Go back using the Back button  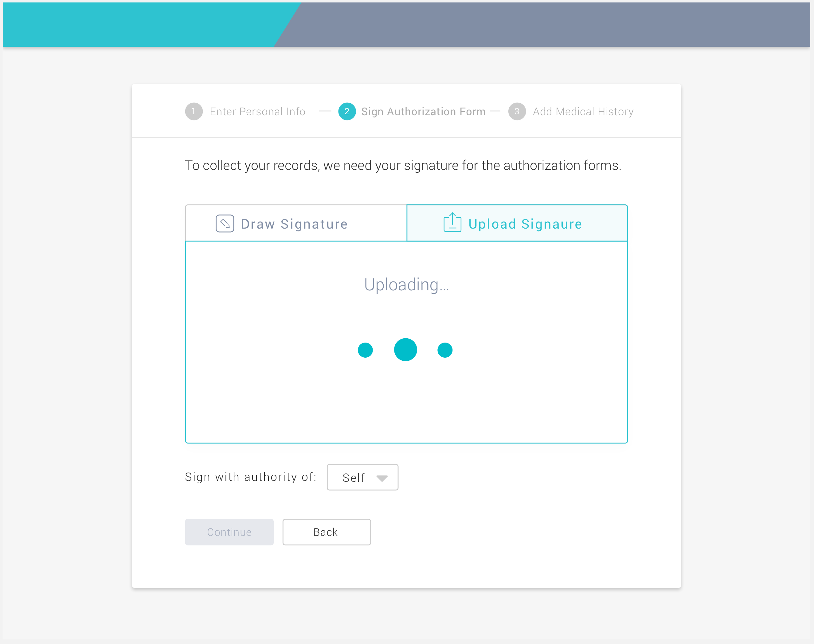pyautogui.click(x=327, y=532)
